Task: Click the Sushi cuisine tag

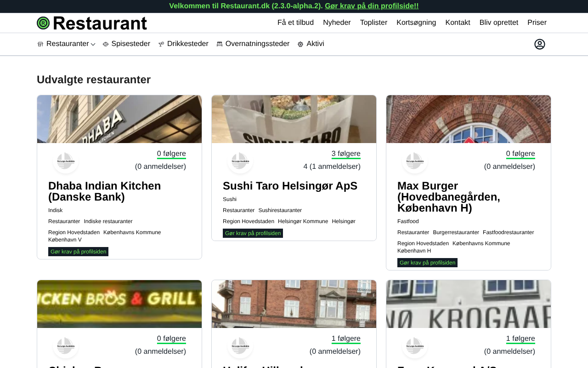Action: (x=230, y=199)
